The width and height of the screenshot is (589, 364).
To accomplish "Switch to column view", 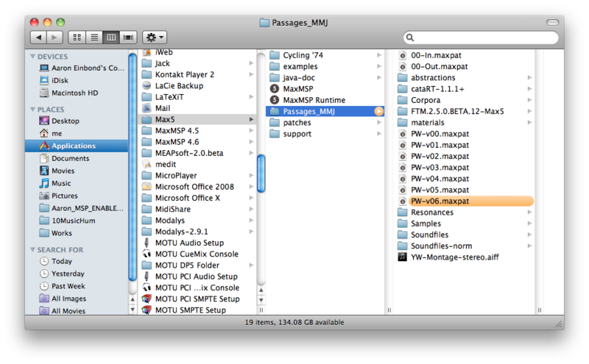I will 111,38.
